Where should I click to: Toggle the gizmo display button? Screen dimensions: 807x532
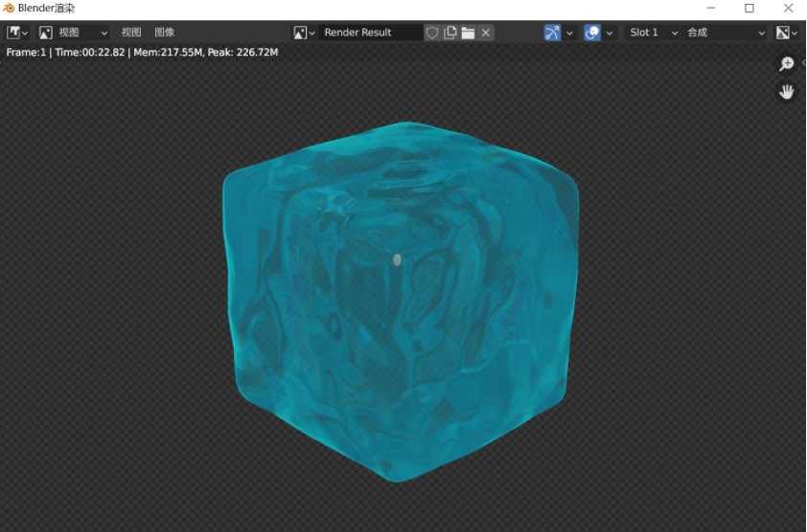pyautogui.click(x=552, y=33)
